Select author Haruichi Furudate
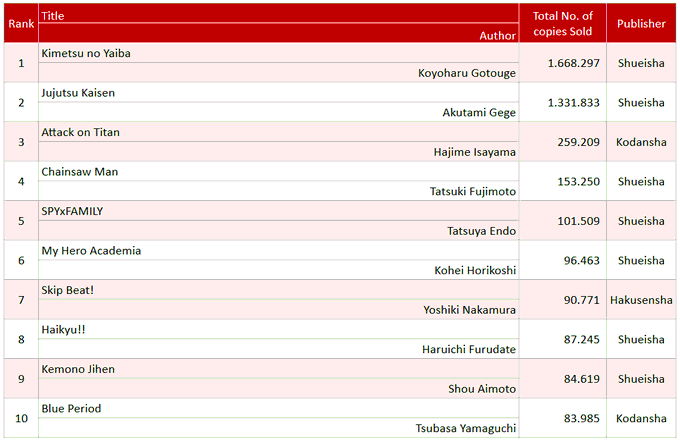 [469, 350]
